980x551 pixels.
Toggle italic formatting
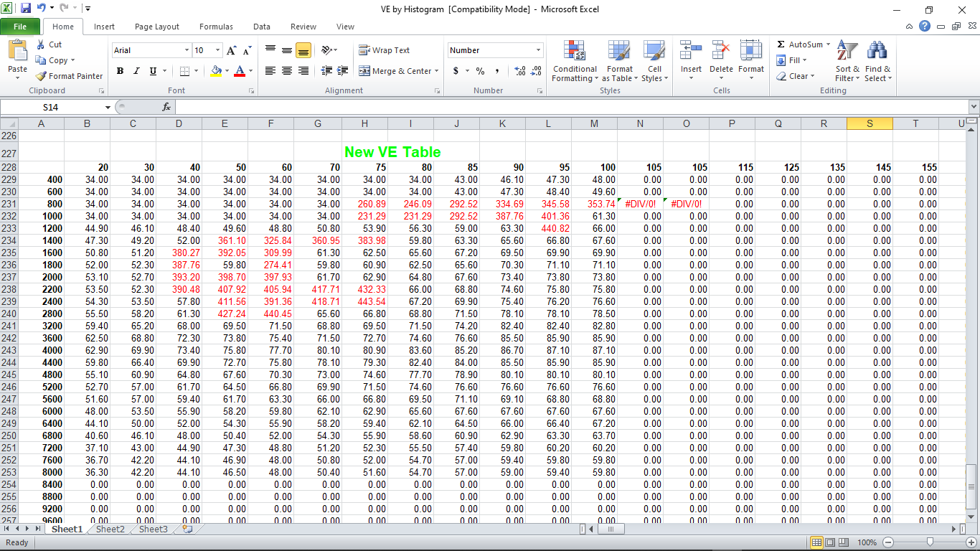pos(136,71)
